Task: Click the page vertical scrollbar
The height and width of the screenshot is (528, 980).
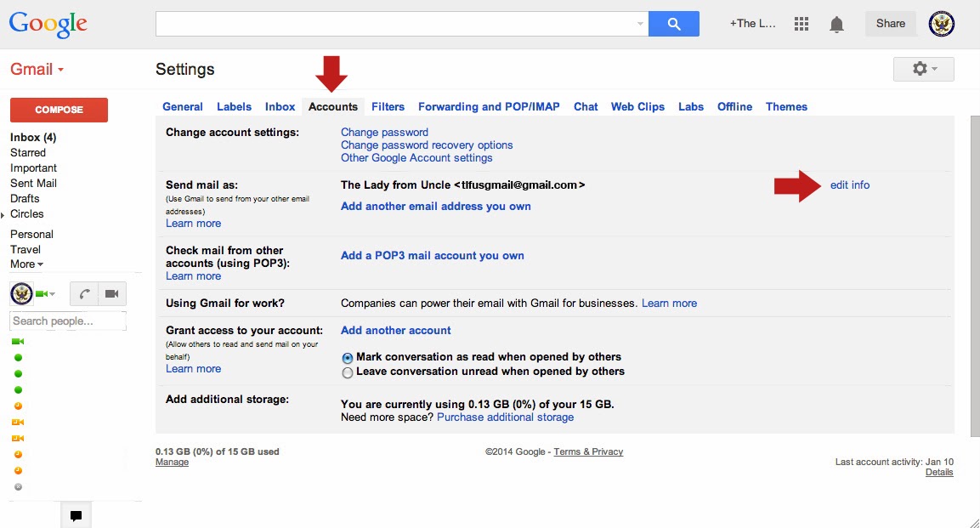Action: (x=975, y=276)
